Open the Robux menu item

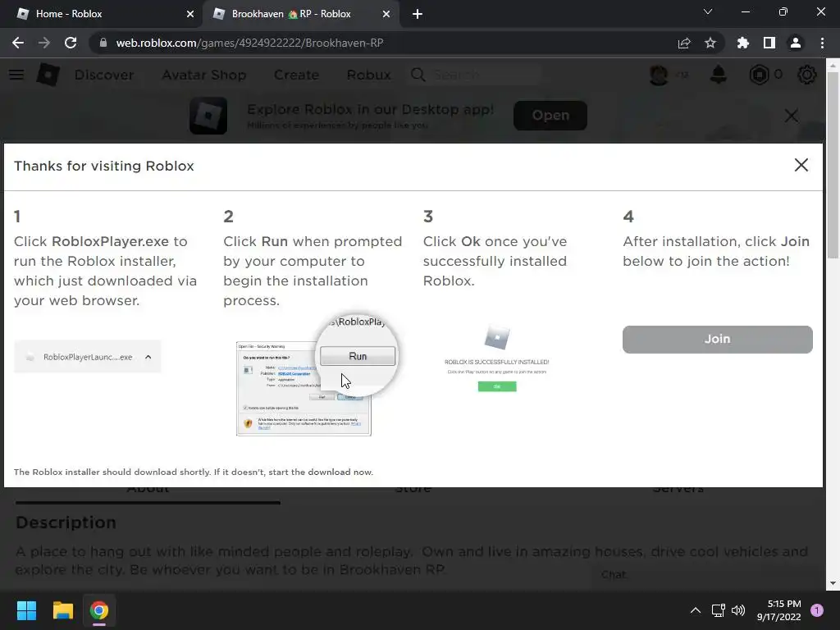point(368,75)
